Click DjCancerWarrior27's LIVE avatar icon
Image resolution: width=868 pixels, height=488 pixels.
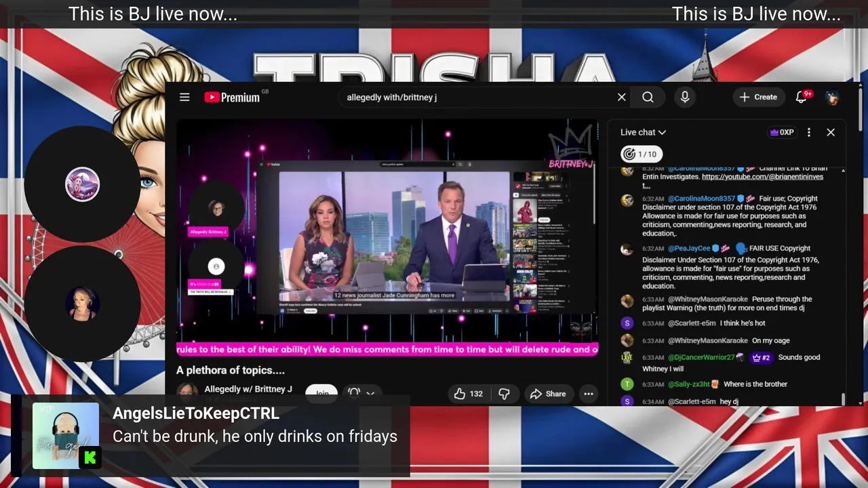coord(627,358)
